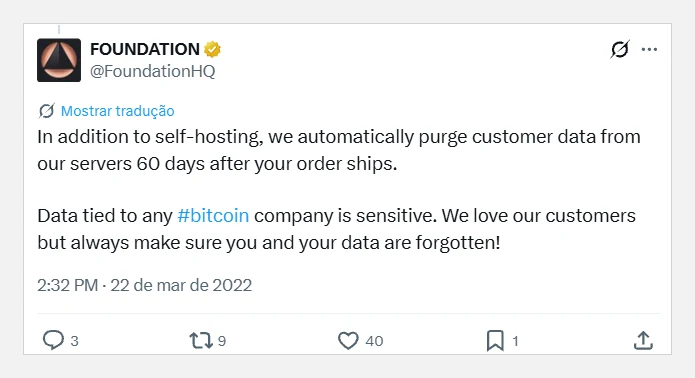695x378 pixels.
Task: Open the reply comment icon
Action: click(53, 340)
